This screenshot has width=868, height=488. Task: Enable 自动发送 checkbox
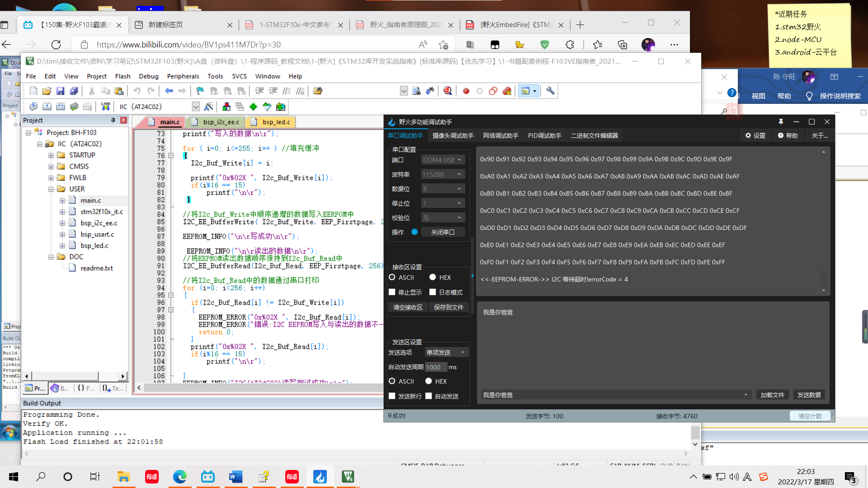tap(429, 396)
